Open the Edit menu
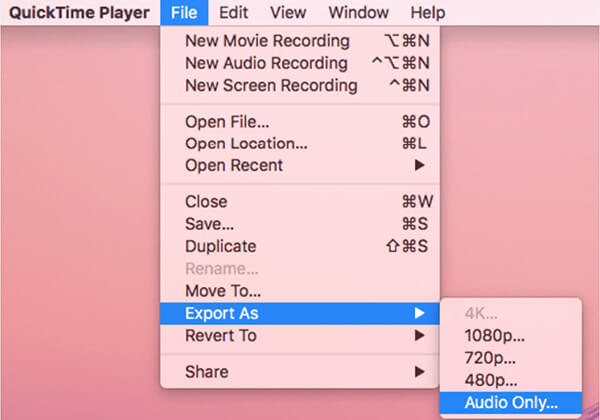Screen dimensions: 600x420 [x=233, y=13]
